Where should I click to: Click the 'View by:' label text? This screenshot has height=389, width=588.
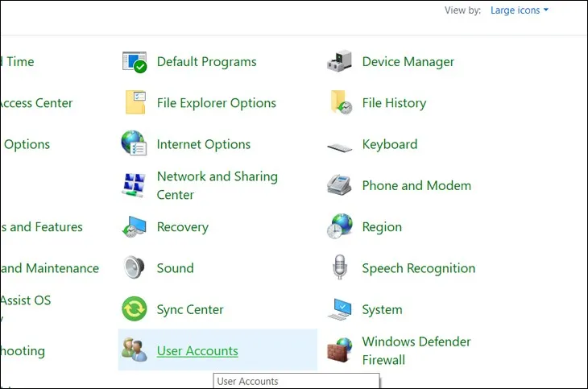462,10
